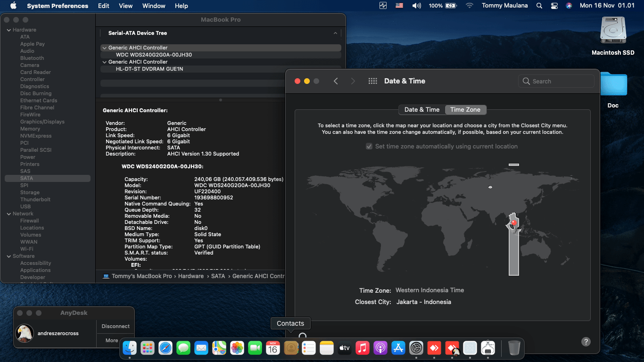Focus the System Preferences search field
Screen dimensions: 644x362
pos(556,81)
